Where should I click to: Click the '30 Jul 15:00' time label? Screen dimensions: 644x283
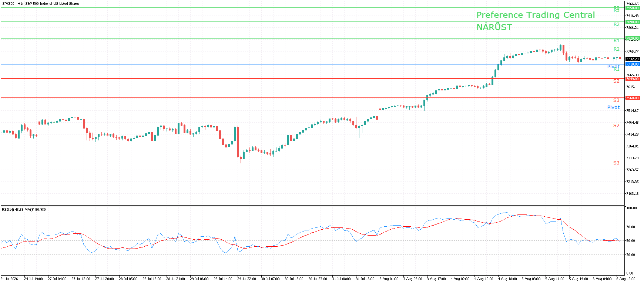coord(294,279)
